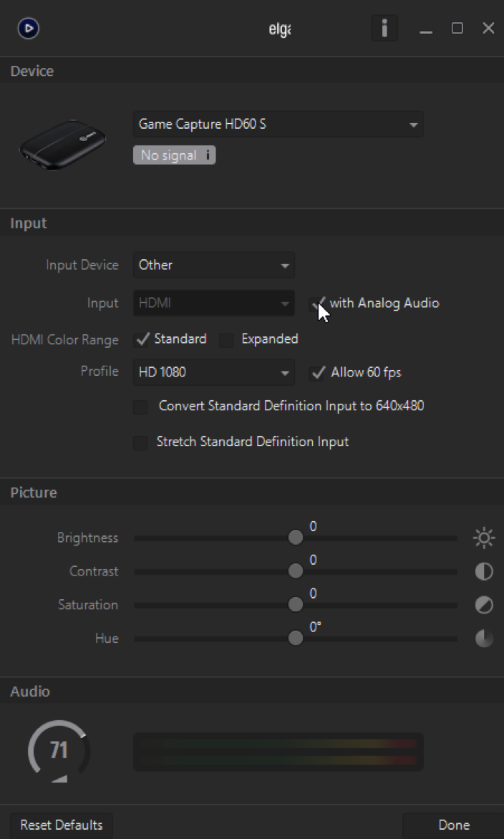Image resolution: width=504 pixels, height=839 pixels.
Task: Open the Game Capture HD60 S device dropdown
Action: 278,125
